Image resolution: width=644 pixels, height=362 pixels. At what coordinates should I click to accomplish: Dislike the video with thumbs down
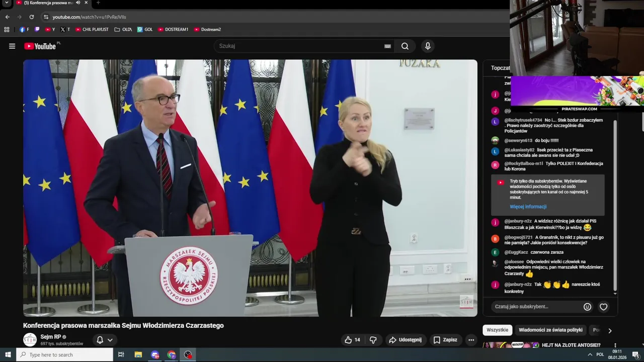pyautogui.click(x=373, y=340)
